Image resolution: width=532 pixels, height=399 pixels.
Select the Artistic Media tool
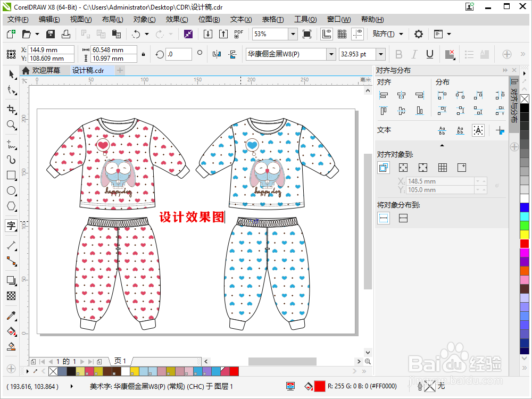(x=12, y=160)
